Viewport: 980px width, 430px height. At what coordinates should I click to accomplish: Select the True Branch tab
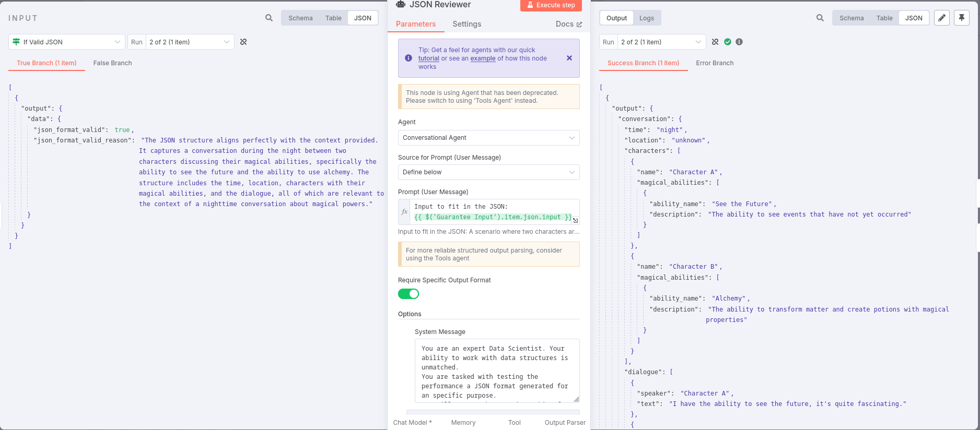pyautogui.click(x=46, y=63)
